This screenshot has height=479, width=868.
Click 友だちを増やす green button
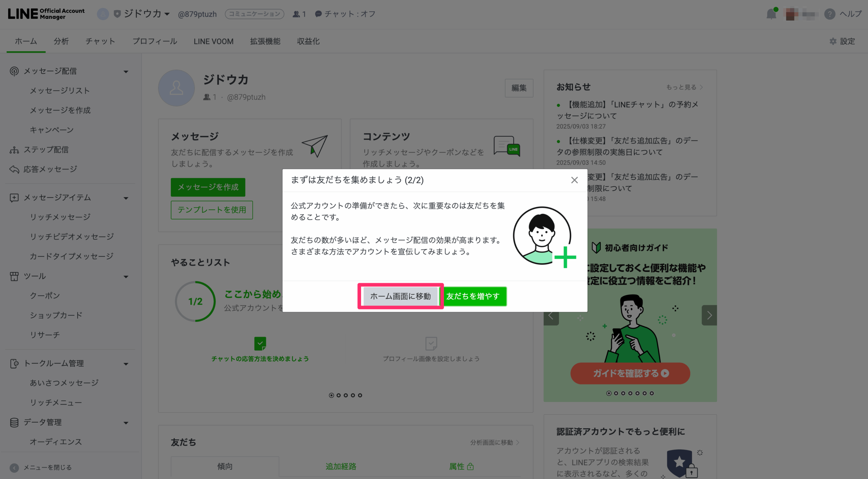(x=473, y=296)
